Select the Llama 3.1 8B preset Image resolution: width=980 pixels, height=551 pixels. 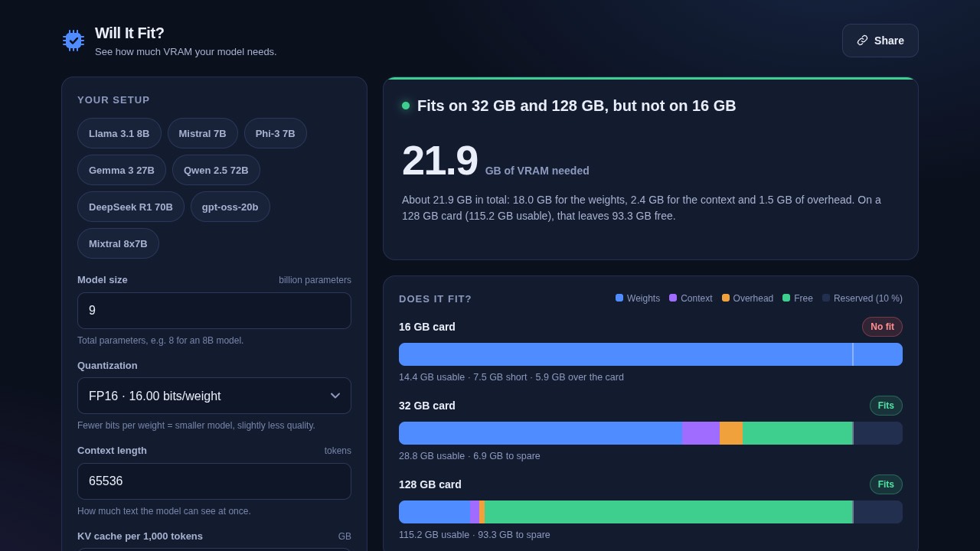(x=119, y=133)
